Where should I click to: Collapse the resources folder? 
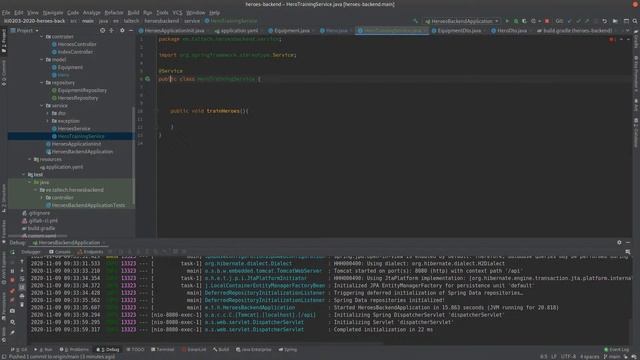click(x=30, y=159)
